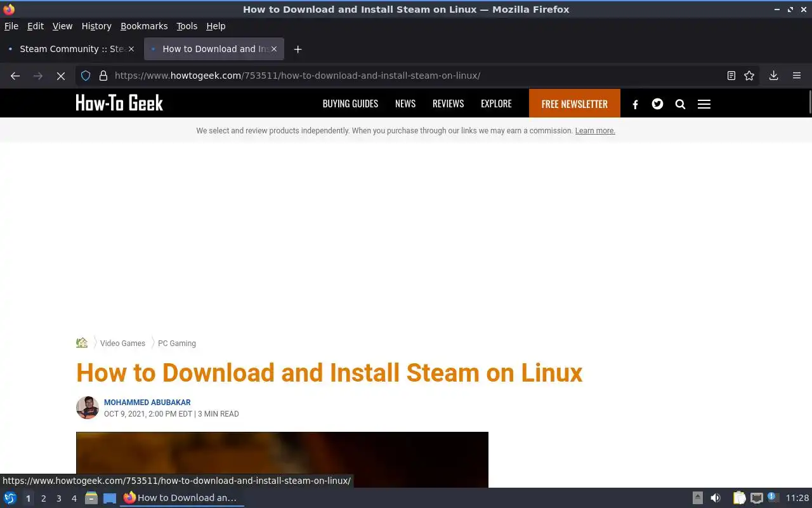The height and width of the screenshot is (508, 812).
Task: Focus Firefox window in taskbar
Action: [x=182, y=498]
